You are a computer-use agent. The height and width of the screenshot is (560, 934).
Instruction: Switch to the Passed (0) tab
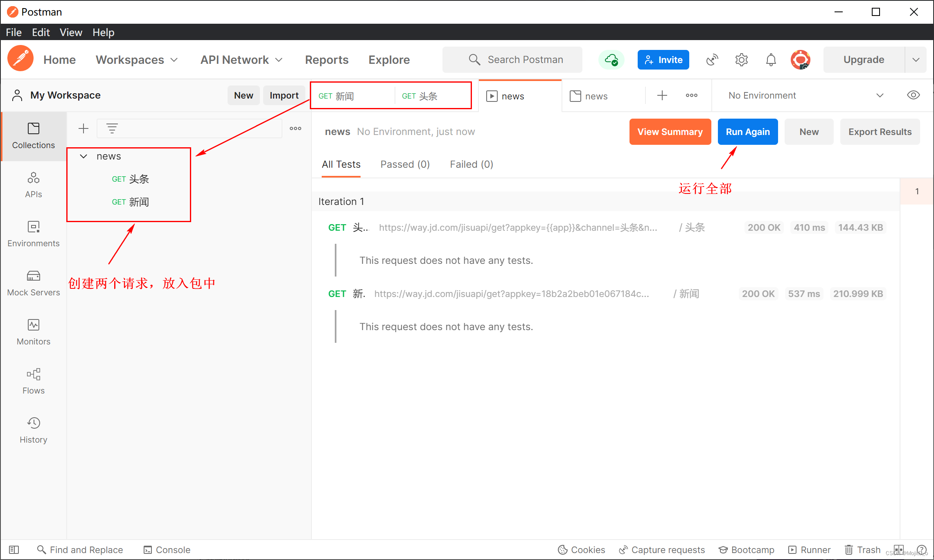tap(405, 164)
